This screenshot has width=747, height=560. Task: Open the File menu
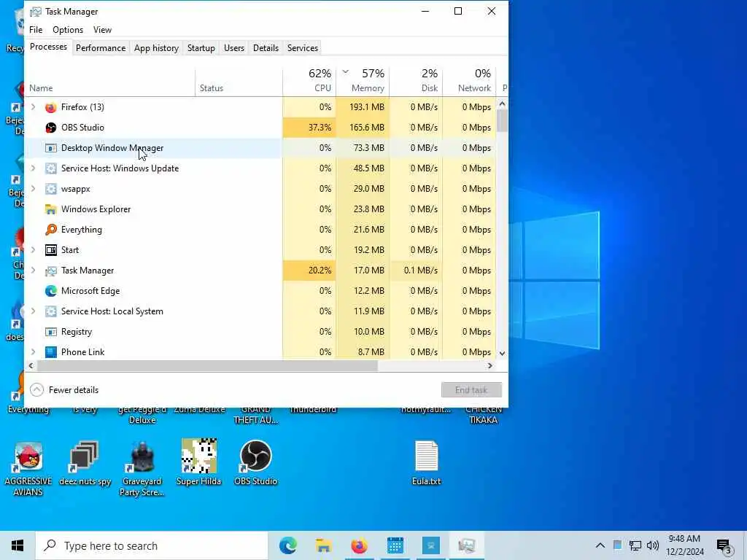[36, 29]
